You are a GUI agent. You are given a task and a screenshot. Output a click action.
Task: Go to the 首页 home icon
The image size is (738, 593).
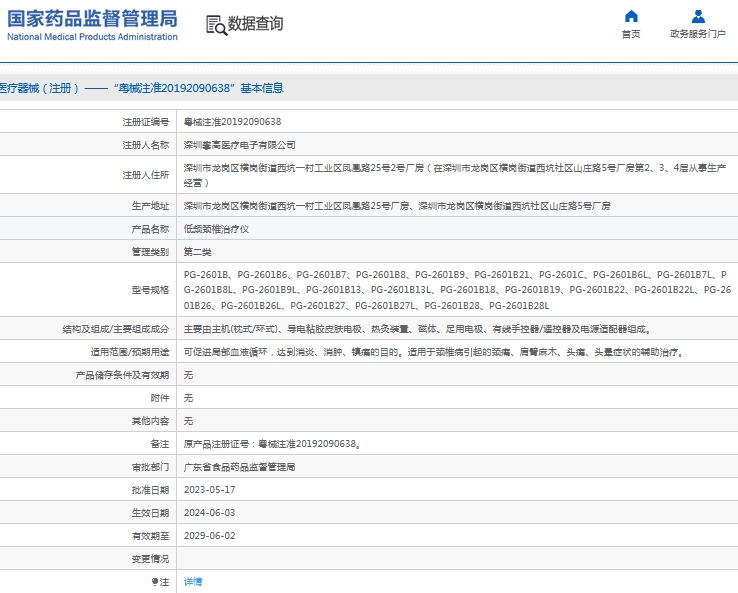(631, 16)
